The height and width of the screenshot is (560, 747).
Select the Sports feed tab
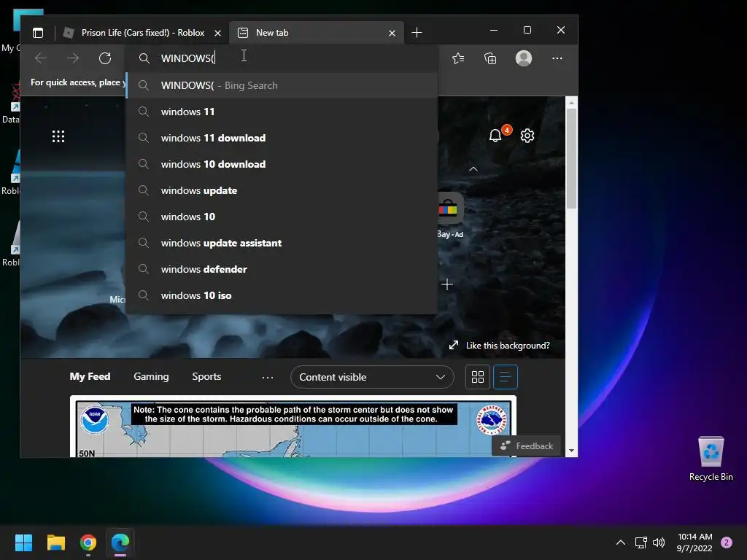tap(206, 377)
